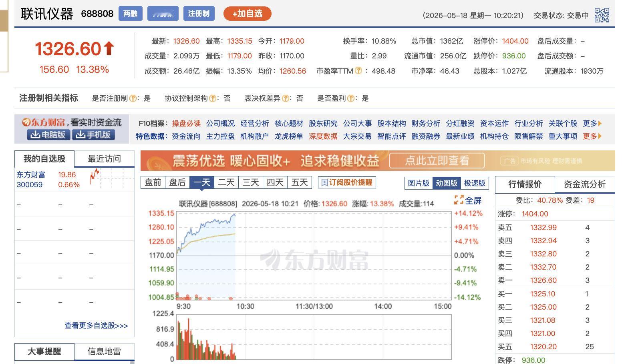Open 查看更多自选股 link
Viewport: 636px width, 364px height.
click(96, 326)
